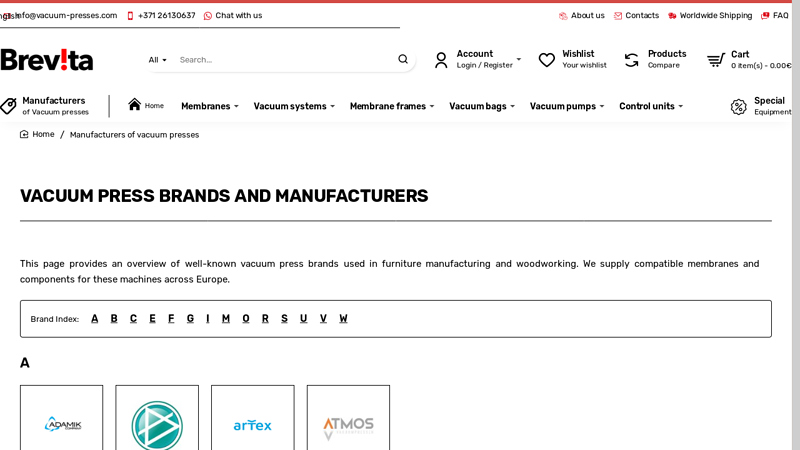Click the phone icon beside +371 26130637
Viewport: 800px width, 450px height.
coord(130,16)
